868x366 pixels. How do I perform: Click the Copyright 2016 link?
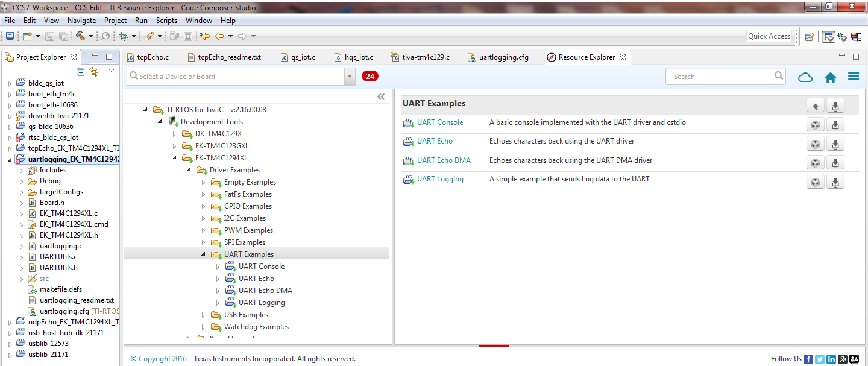pyautogui.click(x=159, y=359)
